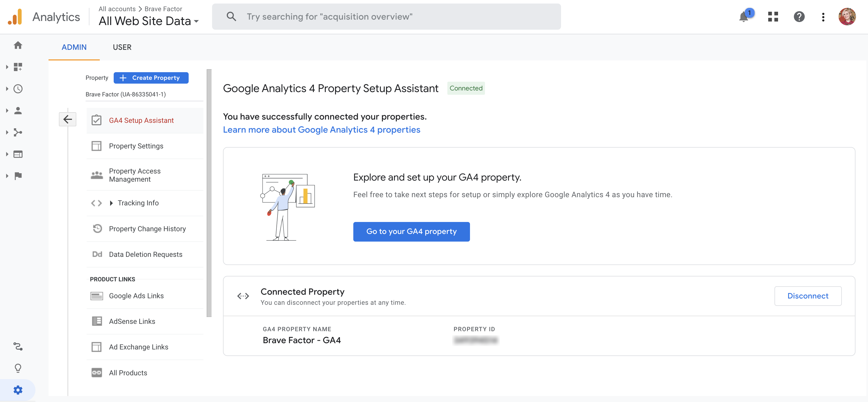Select GA4 Setup Assistant menu item

[x=145, y=120]
